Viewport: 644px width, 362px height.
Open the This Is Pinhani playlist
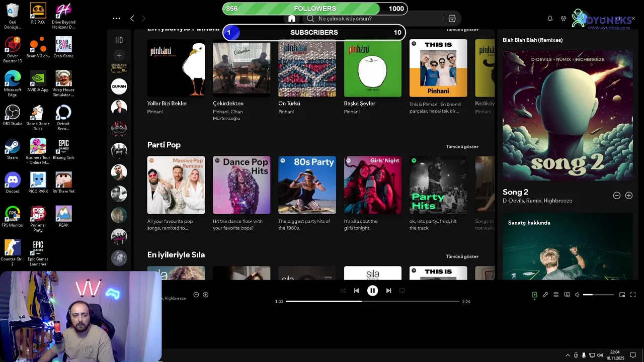(438, 77)
